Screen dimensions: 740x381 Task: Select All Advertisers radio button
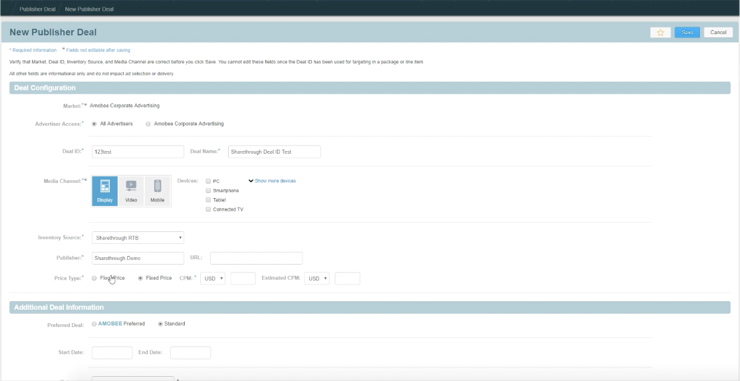[x=94, y=124]
